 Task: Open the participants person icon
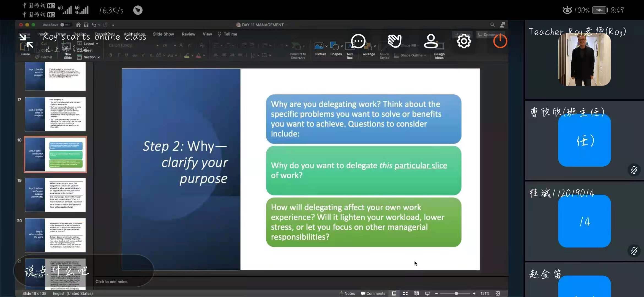pyautogui.click(x=430, y=41)
